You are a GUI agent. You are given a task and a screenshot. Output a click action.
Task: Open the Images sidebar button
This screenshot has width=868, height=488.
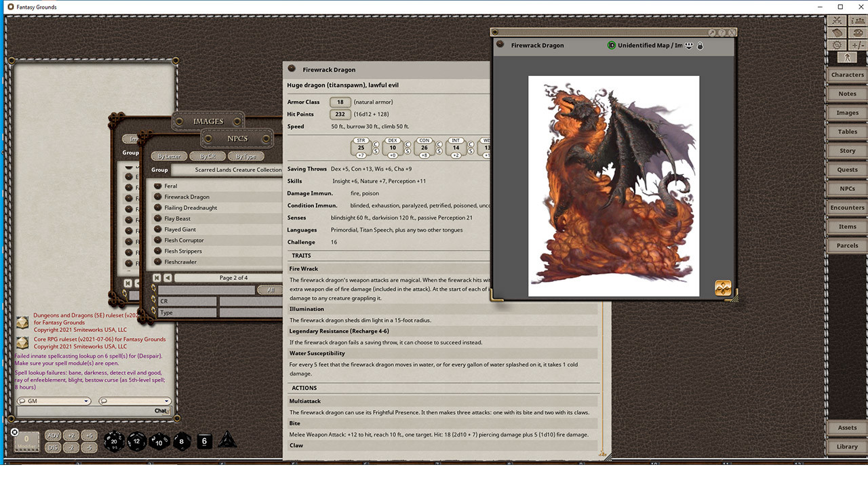[846, 113]
